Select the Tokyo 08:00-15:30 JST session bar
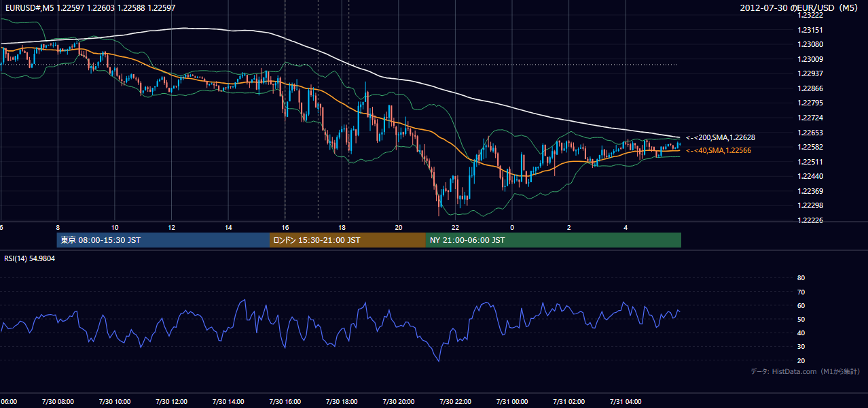 pos(164,240)
